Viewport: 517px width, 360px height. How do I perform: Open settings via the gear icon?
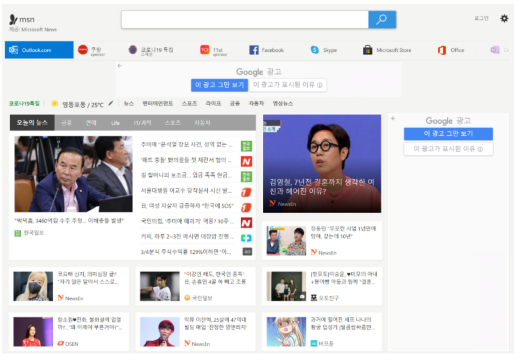pos(504,18)
